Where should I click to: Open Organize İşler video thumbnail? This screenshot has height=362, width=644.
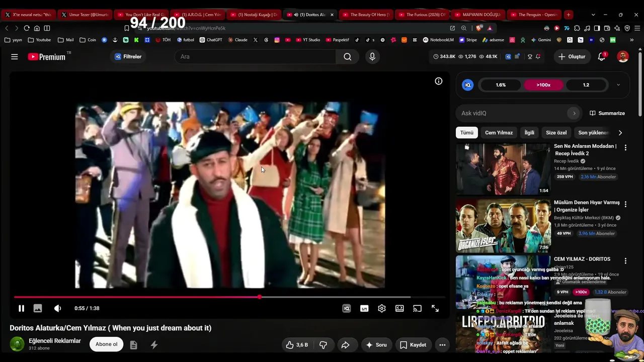click(x=503, y=226)
